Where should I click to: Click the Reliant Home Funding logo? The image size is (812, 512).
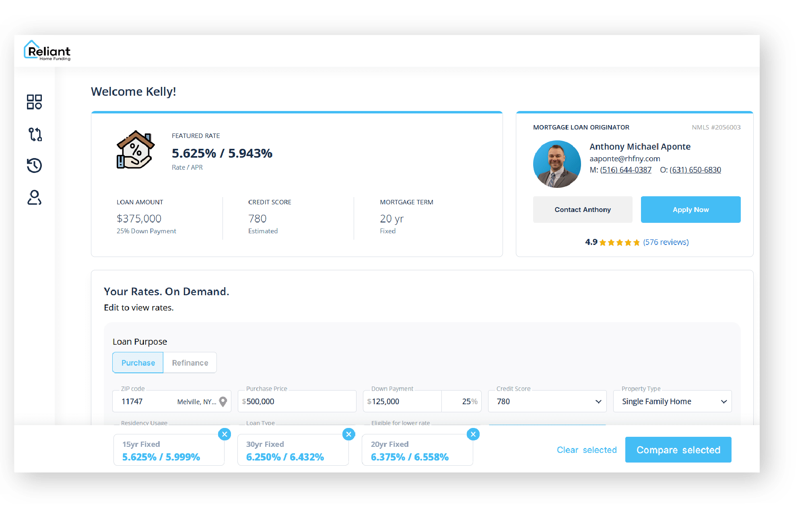tap(47, 51)
